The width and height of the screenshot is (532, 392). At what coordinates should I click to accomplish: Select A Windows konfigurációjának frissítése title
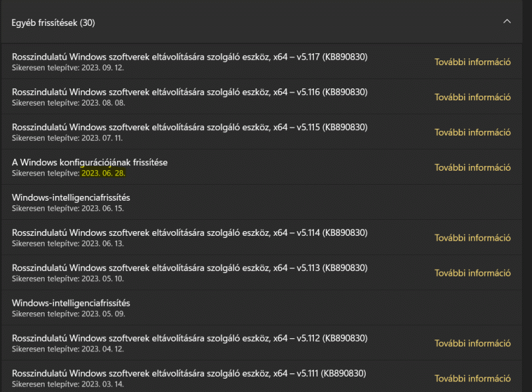(90, 162)
